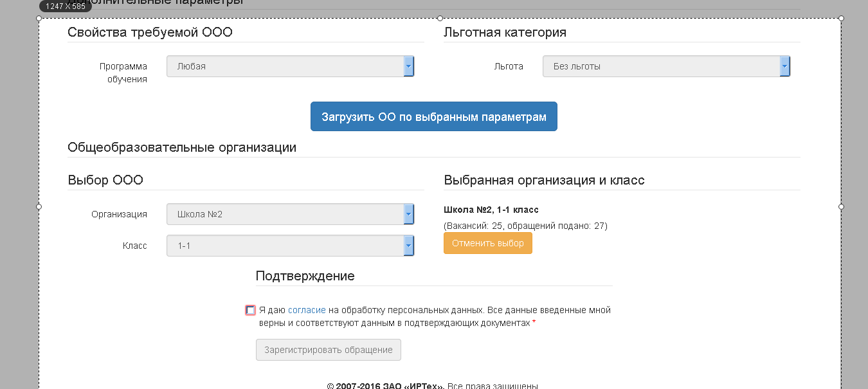Grab the top-left selection corner handle
The height and width of the screenshot is (389, 868).
(x=39, y=18)
